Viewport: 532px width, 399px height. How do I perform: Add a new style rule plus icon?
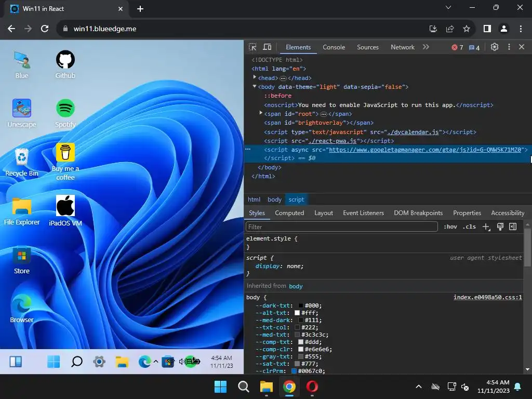pos(486,227)
